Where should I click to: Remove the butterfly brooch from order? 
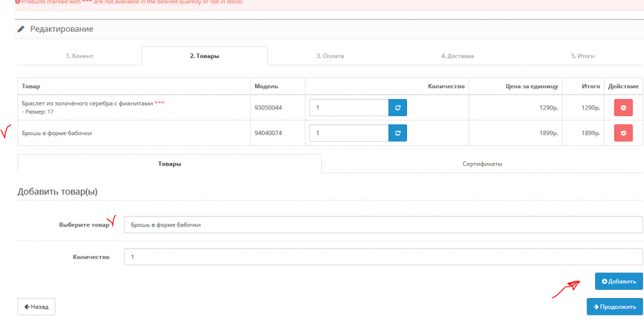pos(623,133)
